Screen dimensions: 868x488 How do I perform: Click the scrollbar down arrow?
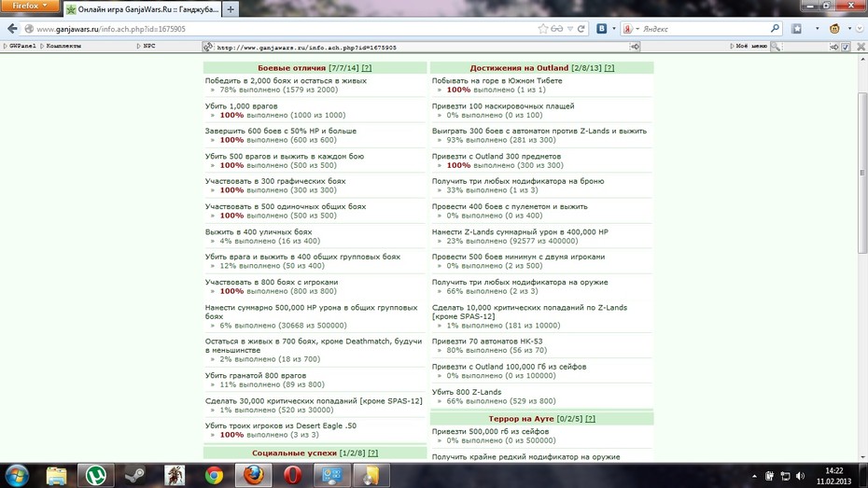click(861, 457)
